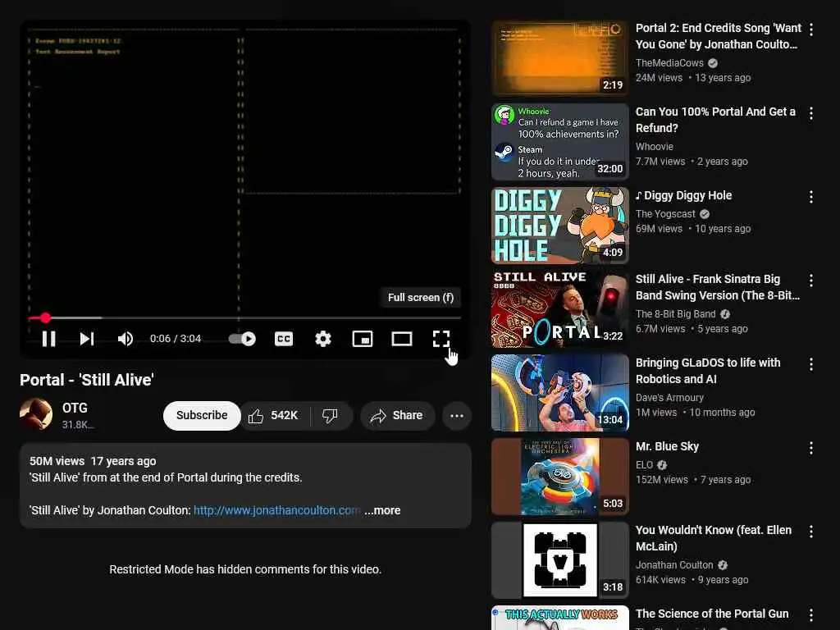The width and height of the screenshot is (840, 630).
Task: Visit Whoovie channel name under Refund video
Action: coord(655,146)
